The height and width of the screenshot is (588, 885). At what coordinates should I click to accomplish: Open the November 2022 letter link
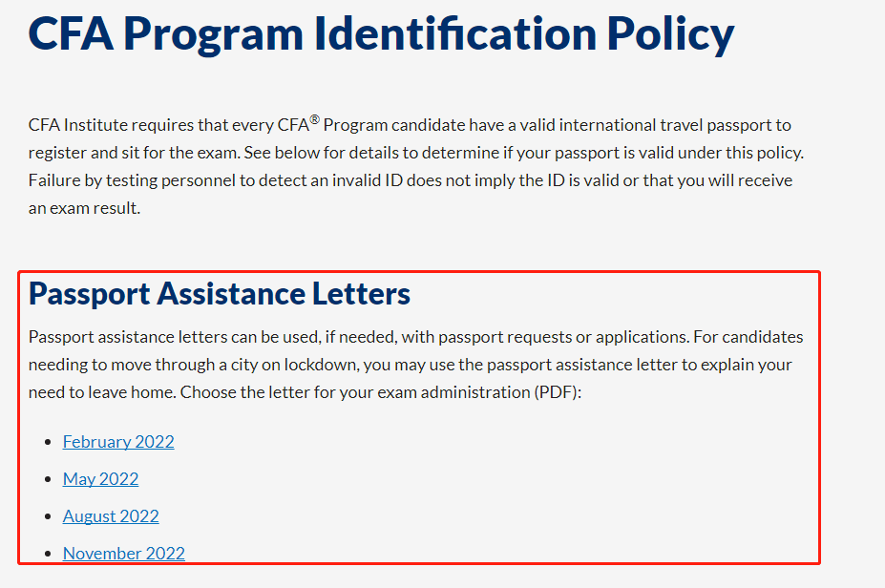pos(124,554)
